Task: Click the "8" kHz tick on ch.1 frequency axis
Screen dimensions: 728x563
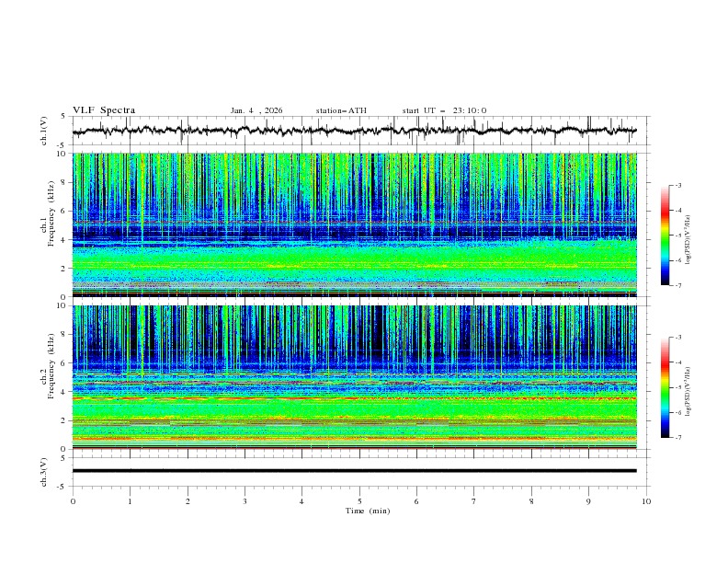Action: [x=64, y=182]
